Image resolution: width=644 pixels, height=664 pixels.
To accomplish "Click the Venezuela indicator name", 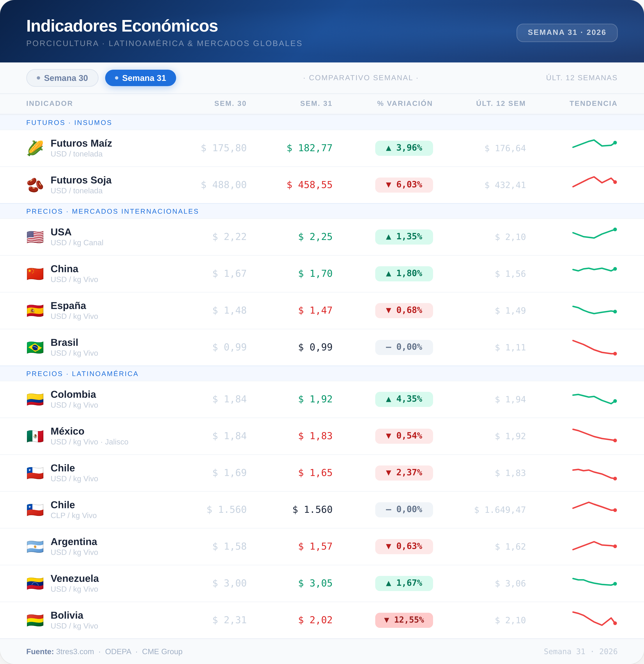I will point(74,579).
